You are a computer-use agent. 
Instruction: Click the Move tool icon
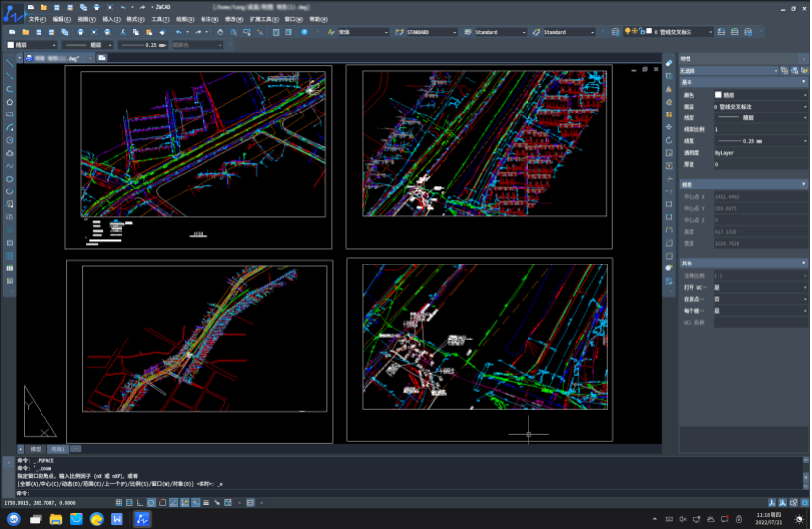click(x=669, y=127)
